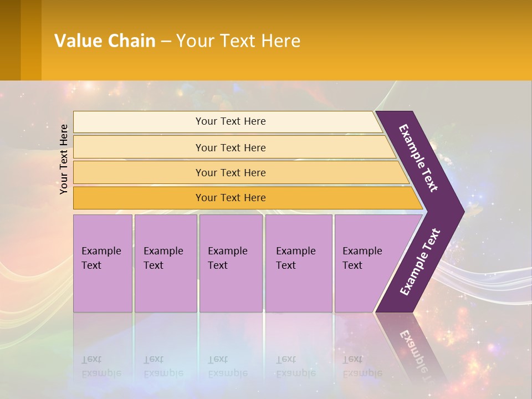Click the second horizontal "Your Text Here" bar
The image size is (532, 399).
coord(230,147)
